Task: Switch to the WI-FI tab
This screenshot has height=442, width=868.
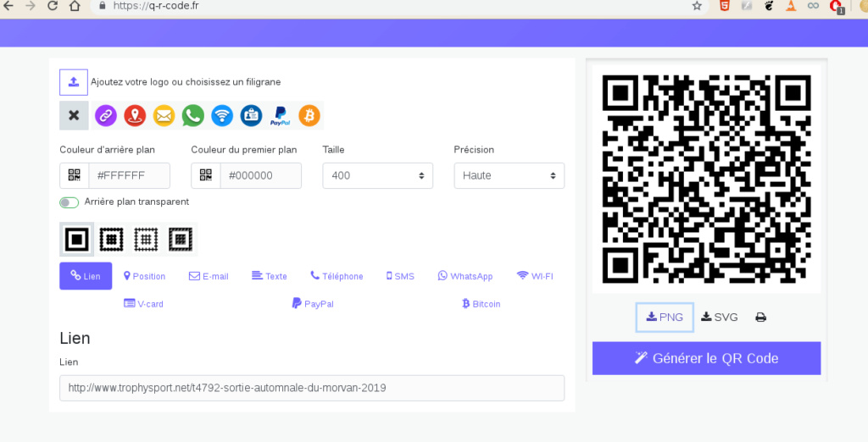Action: click(x=535, y=276)
